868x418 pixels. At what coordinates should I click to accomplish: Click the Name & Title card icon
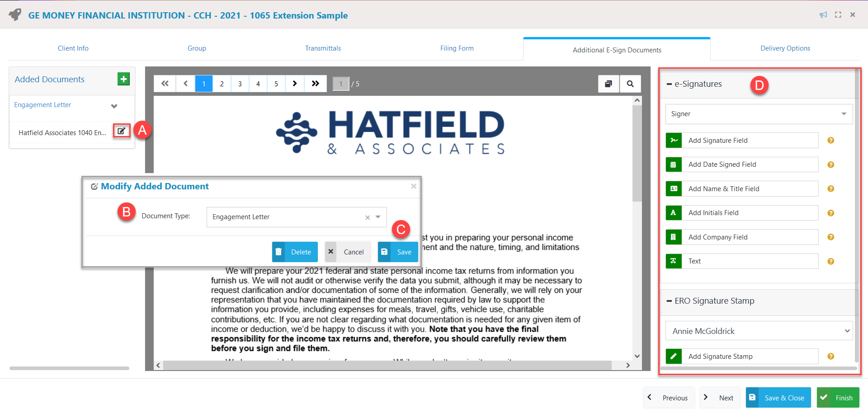tap(674, 189)
